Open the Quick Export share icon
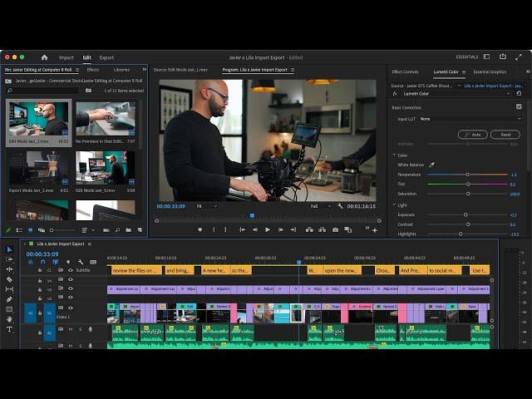 point(503,57)
